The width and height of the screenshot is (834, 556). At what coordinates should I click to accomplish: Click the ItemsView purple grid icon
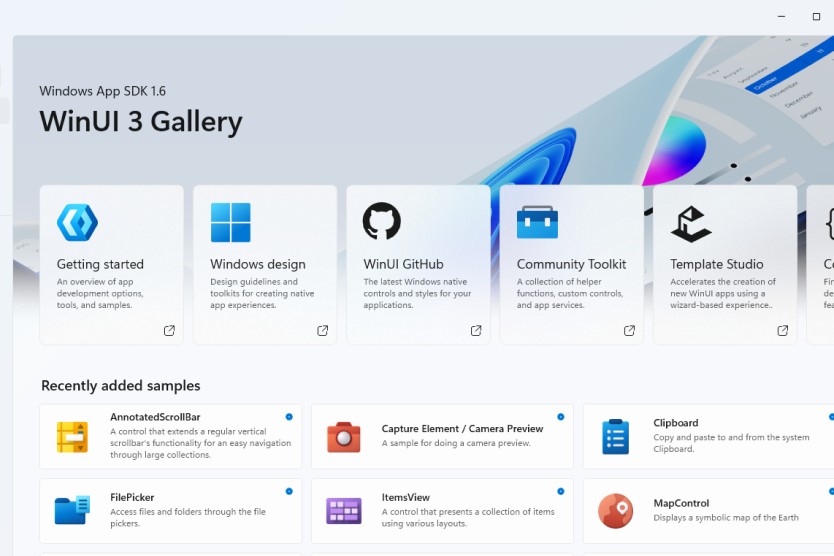(x=344, y=511)
